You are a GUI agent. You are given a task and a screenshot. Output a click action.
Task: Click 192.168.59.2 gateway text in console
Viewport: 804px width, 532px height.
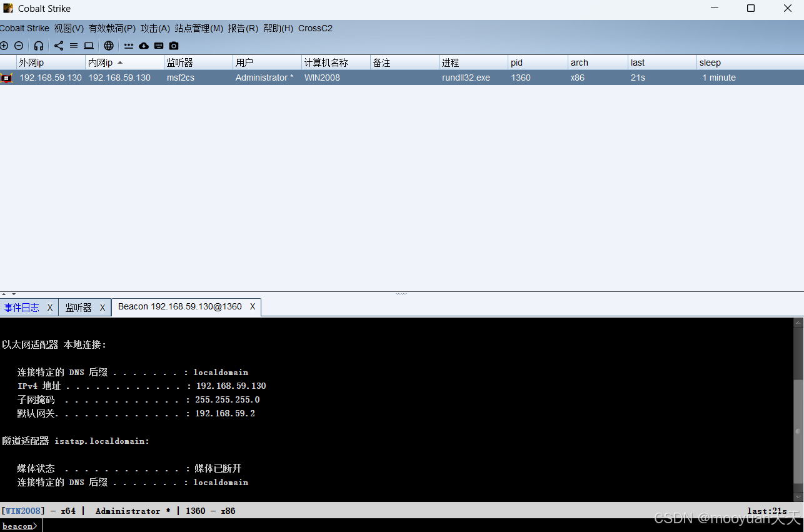pyautogui.click(x=225, y=414)
